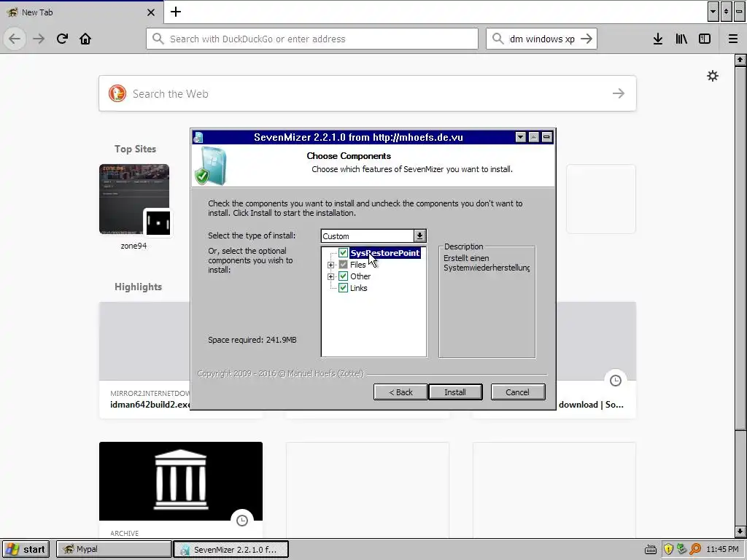The height and width of the screenshot is (560, 747).
Task: Open the zone94 top site thumbnail
Action: pos(134,199)
